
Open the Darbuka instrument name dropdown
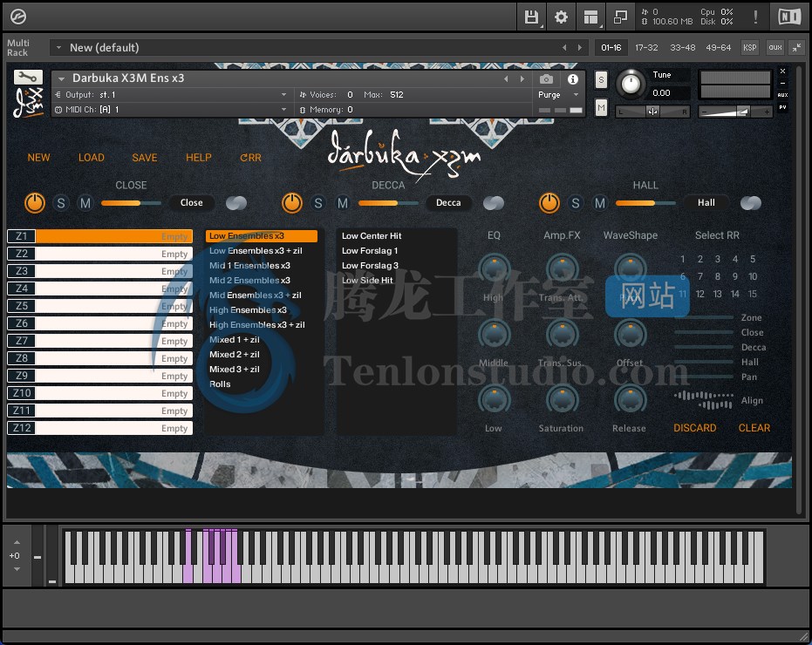[61, 78]
